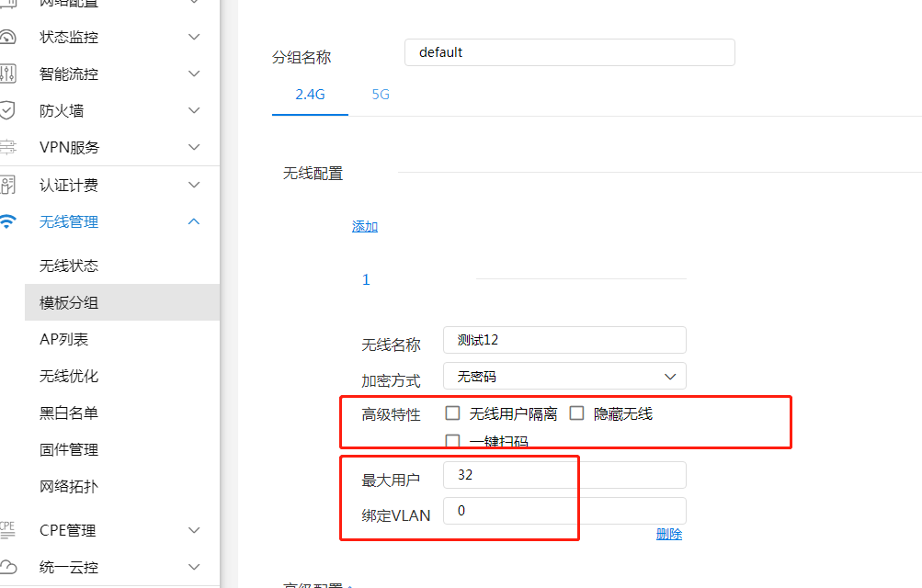This screenshot has height=588, width=922.
Task: Click the CPE管理 sidebar icon
Action: click(7, 530)
